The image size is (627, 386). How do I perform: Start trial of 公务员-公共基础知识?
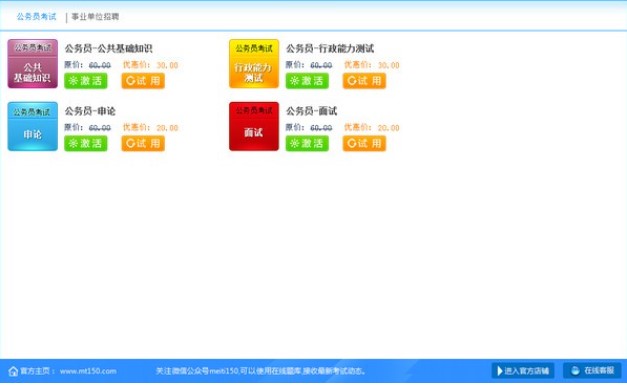(143, 81)
